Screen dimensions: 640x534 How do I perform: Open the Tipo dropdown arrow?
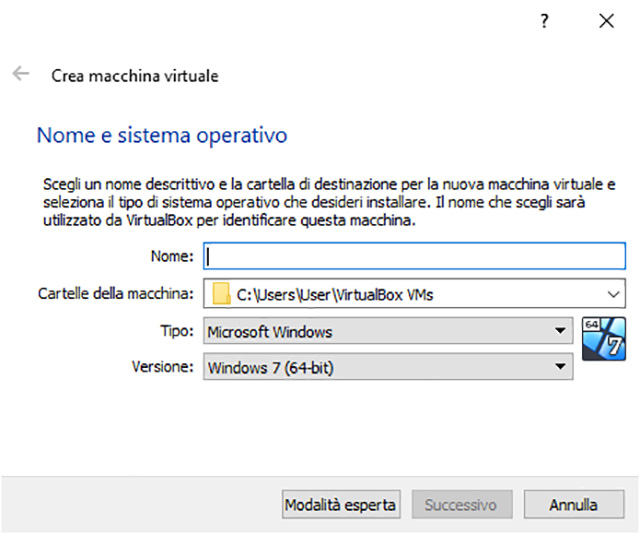pyautogui.click(x=561, y=331)
